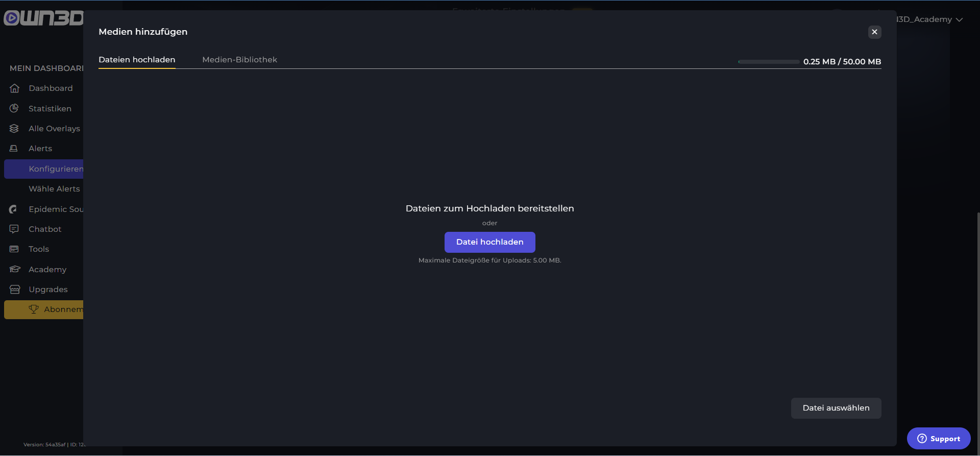Image resolution: width=980 pixels, height=456 pixels.
Task: Click the Chatbot speech bubble icon
Action: pos(14,229)
